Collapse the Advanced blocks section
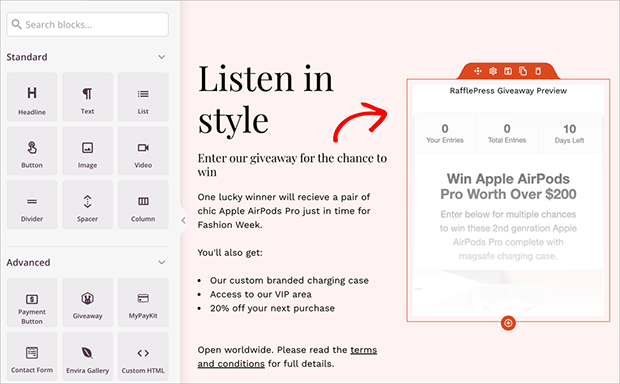Viewport: 620px width, 384px height. [162, 262]
